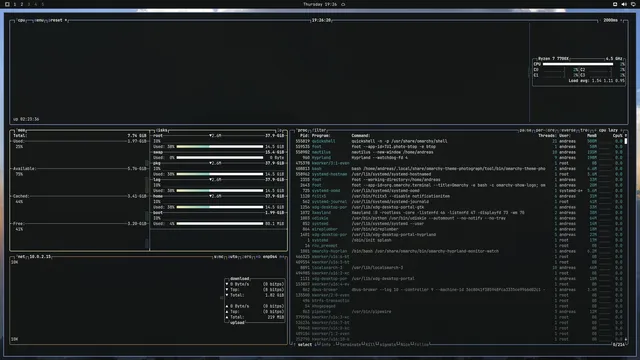Select the quickshell process row
This screenshot has height=360, width=640.
tap(459, 141)
